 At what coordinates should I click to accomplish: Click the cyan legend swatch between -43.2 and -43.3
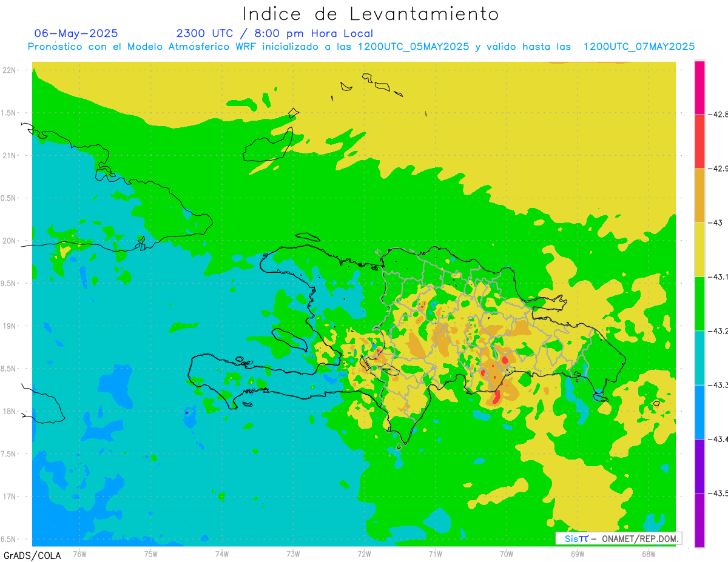699,358
